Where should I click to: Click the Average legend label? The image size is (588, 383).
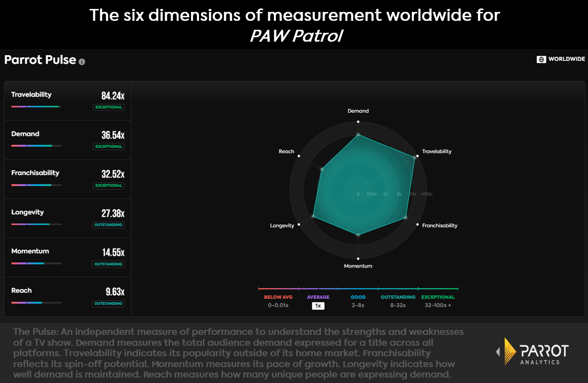click(x=318, y=297)
